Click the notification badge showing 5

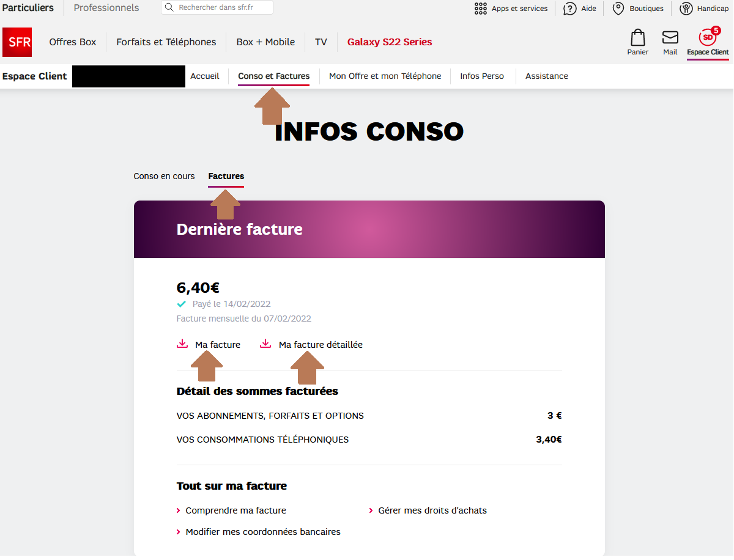[x=716, y=30]
